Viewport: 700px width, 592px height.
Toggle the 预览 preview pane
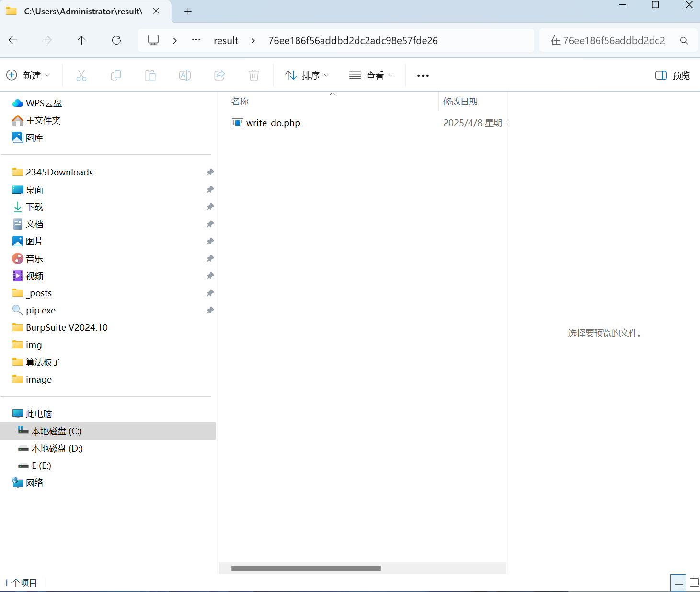point(673,75)
